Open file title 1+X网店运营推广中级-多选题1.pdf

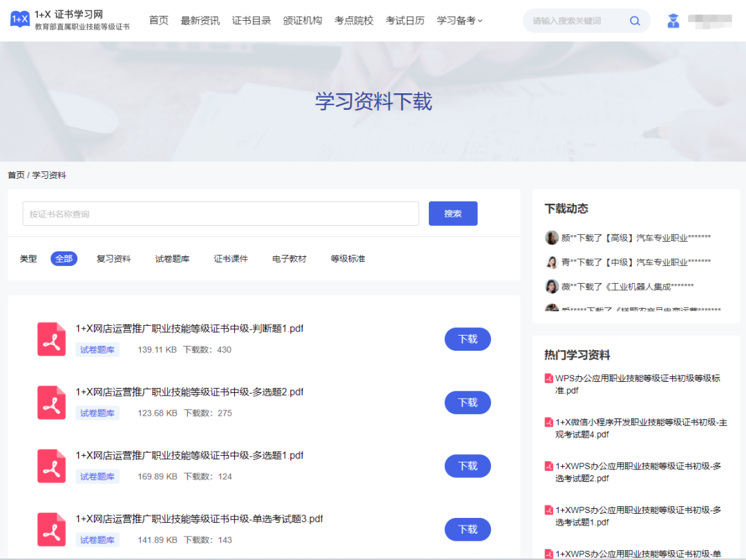(x=189, y=455)
